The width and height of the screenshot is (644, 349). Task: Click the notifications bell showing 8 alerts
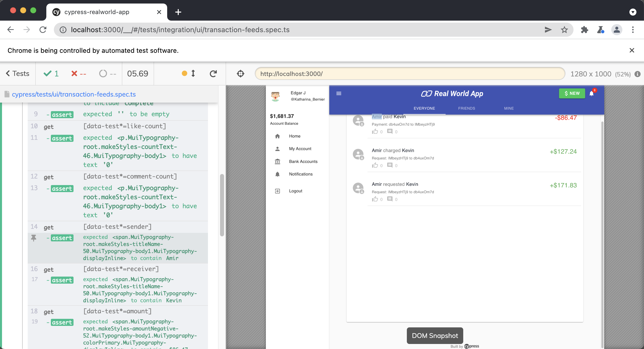[591, 93]
